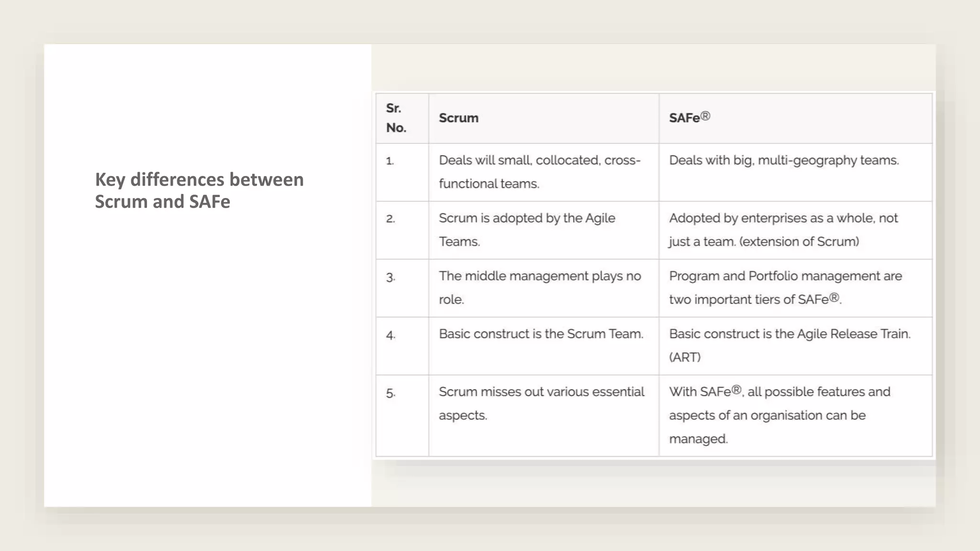Click 'Basic construct is the Scrum Team' cell

click(541, 334)
